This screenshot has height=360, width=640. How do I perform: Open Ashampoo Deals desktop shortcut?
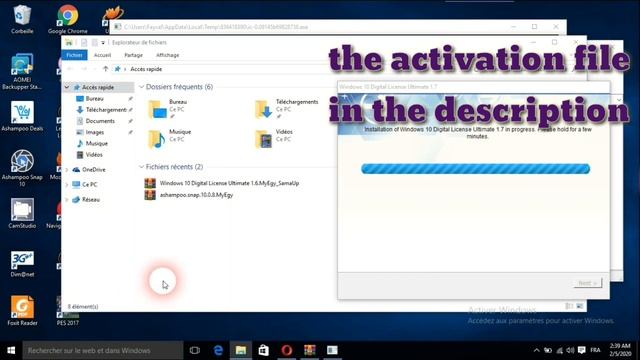coord(22,116)
